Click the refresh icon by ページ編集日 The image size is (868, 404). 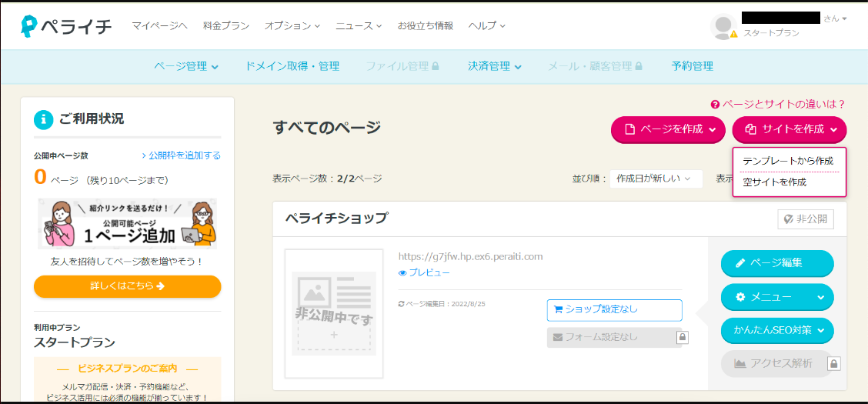pyautogui.click(x=402, y=304)
